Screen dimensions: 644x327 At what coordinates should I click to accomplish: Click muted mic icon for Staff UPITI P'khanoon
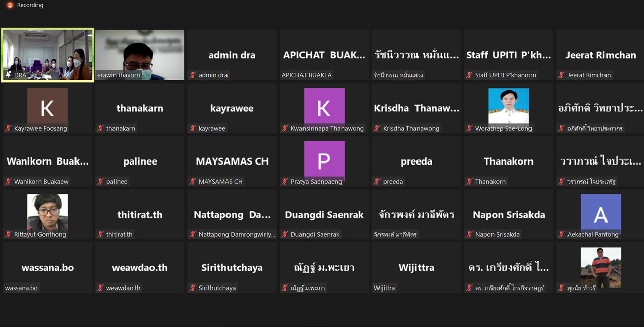coord(469,75)
